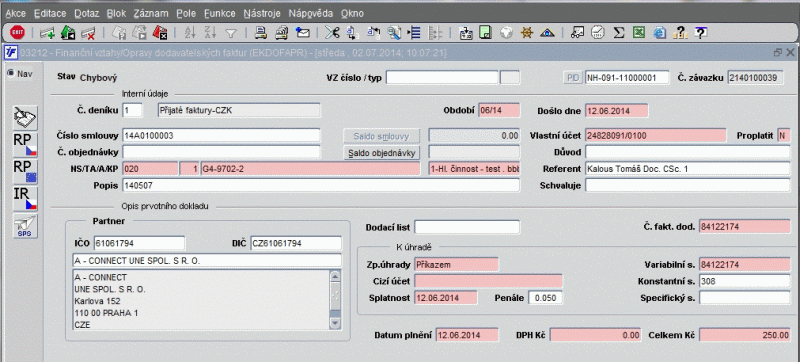This screenshot has width=800, height=362.
Task: Click the filter funnel icon
Action: coord(231,33)
